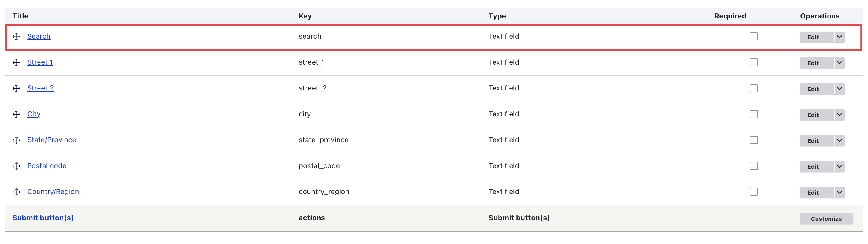Expand the Country/Region operations dropdown
868x244 pixels.
click(x=839, y=192)
